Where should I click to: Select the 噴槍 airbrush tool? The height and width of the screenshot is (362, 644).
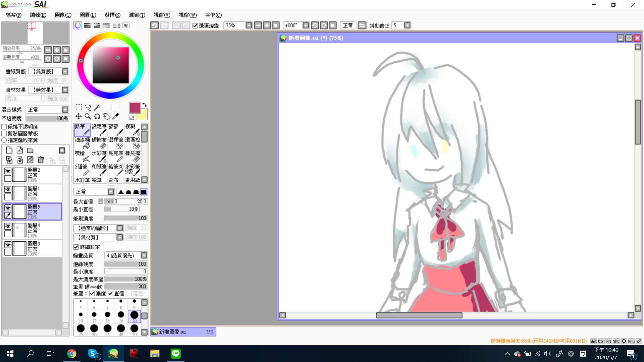(x=82, y=157)
